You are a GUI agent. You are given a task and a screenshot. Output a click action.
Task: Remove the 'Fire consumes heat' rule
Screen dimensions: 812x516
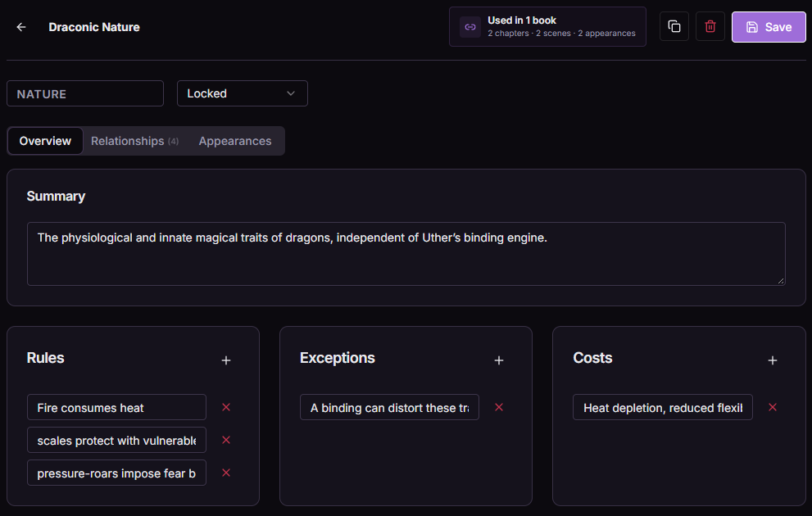226,407
